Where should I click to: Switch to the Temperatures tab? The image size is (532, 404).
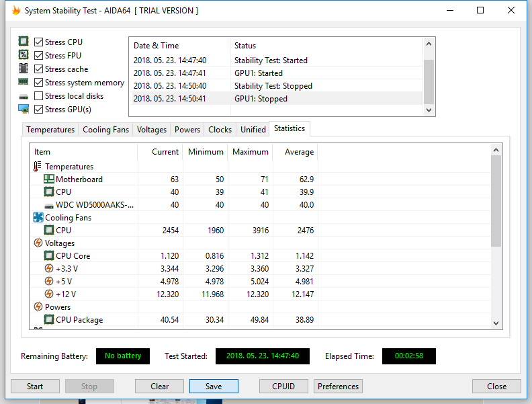coord(50,130)
